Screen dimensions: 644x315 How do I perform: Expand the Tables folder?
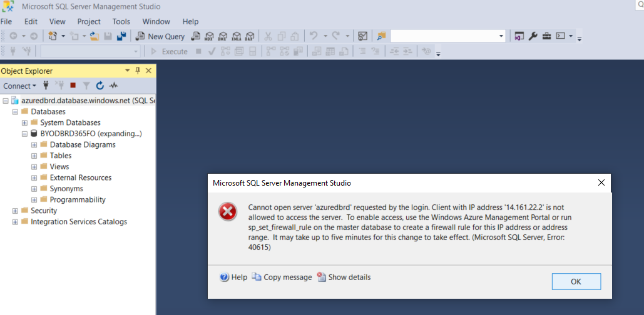(34, 156)
